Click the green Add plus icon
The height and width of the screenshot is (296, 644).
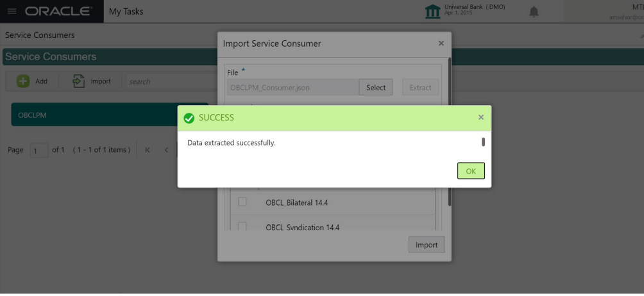(x=23, y=81)
